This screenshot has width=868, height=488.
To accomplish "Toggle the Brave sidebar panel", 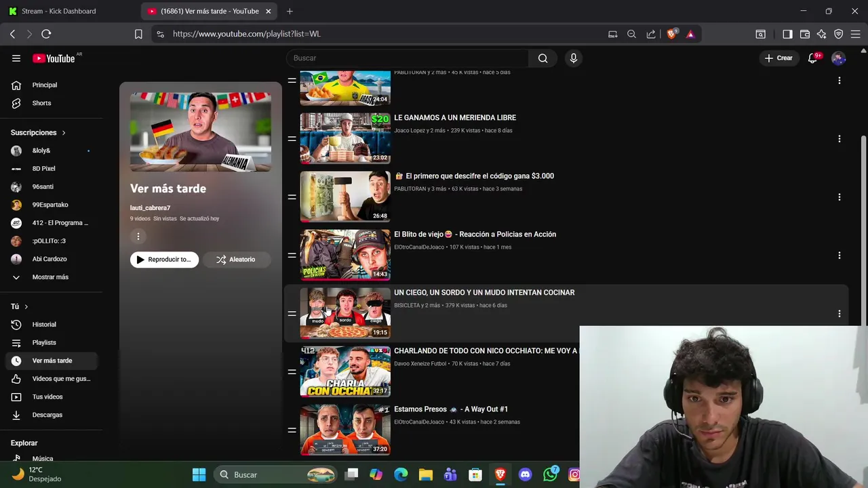I will pyautogui.click(x=787, y=34).
